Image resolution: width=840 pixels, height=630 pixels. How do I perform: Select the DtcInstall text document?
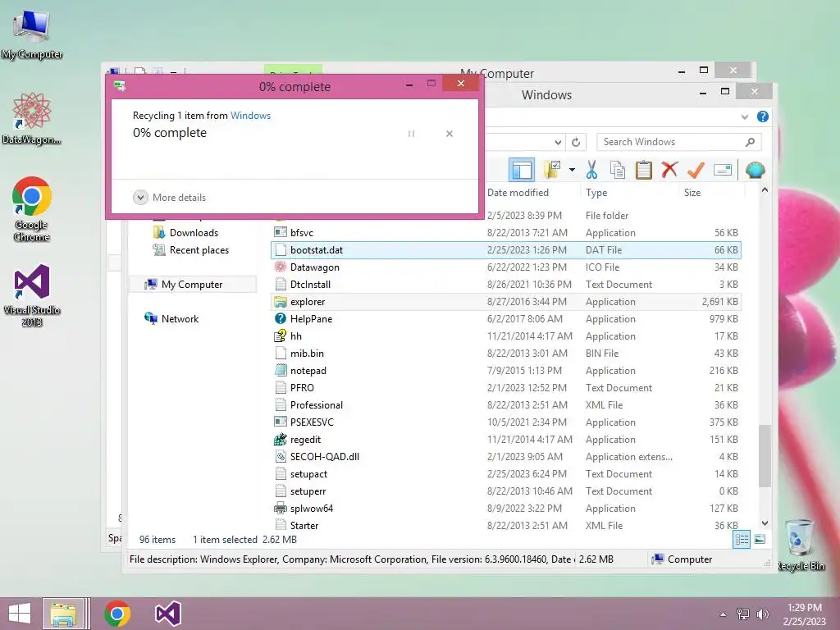506,284
